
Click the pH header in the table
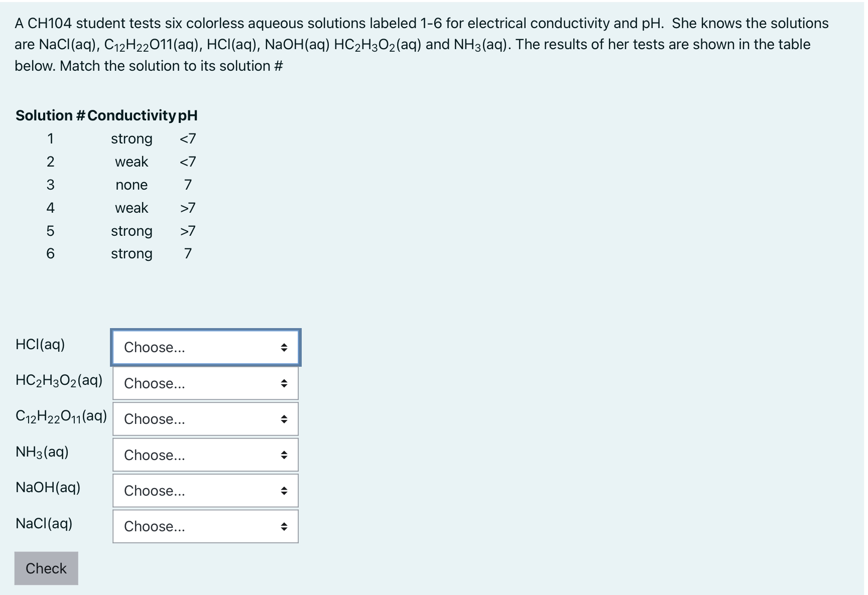click(x=188, y=115)
